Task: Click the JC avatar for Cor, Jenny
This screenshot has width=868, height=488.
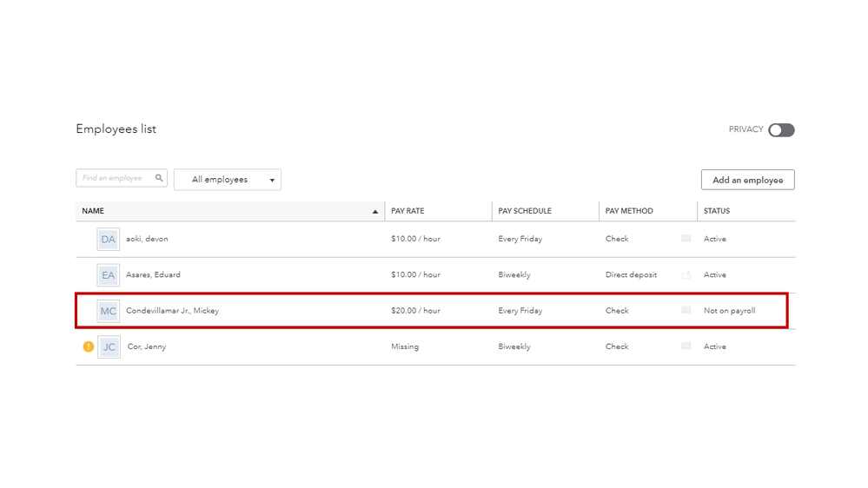Action: click(x=109, y=346)
